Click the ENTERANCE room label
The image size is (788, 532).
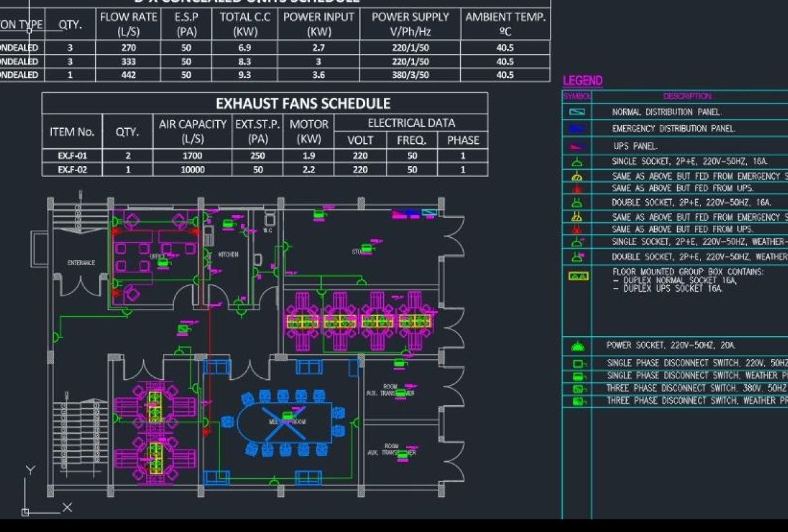point(81,263)
